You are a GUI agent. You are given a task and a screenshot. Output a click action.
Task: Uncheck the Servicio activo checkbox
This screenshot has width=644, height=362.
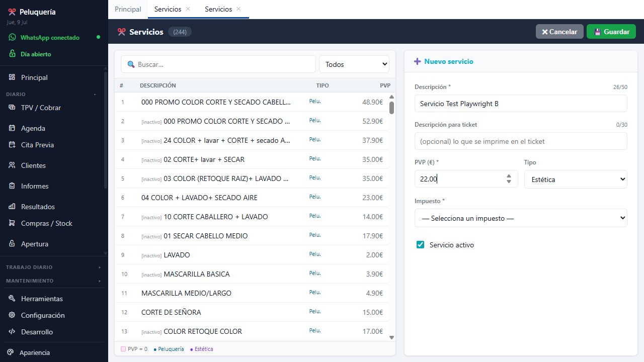(420, 245)
